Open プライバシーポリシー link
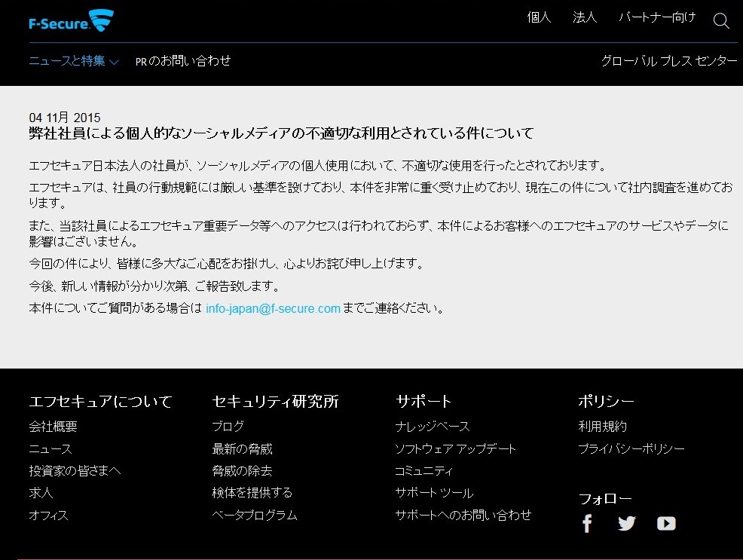Screen dimensions: 743x560 coord(631,448)
